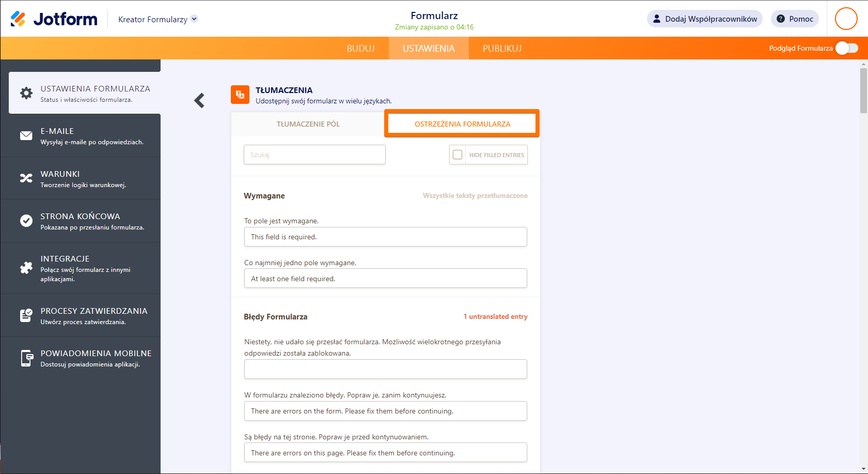This screenshot has width=868, height=474.
Task: Open Powiadomienia Mobilne phone icon
Action: coord(26,358)
